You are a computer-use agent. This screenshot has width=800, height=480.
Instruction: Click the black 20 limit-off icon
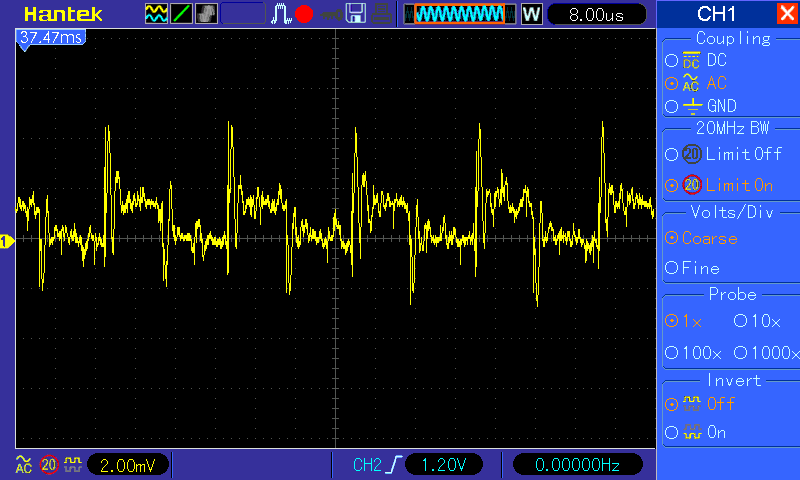click(692, 154)
